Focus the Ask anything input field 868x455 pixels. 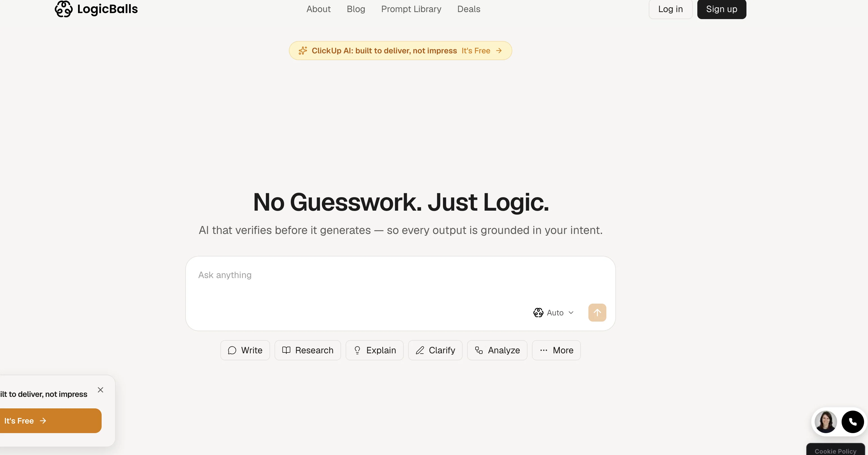tap(400, 275)
